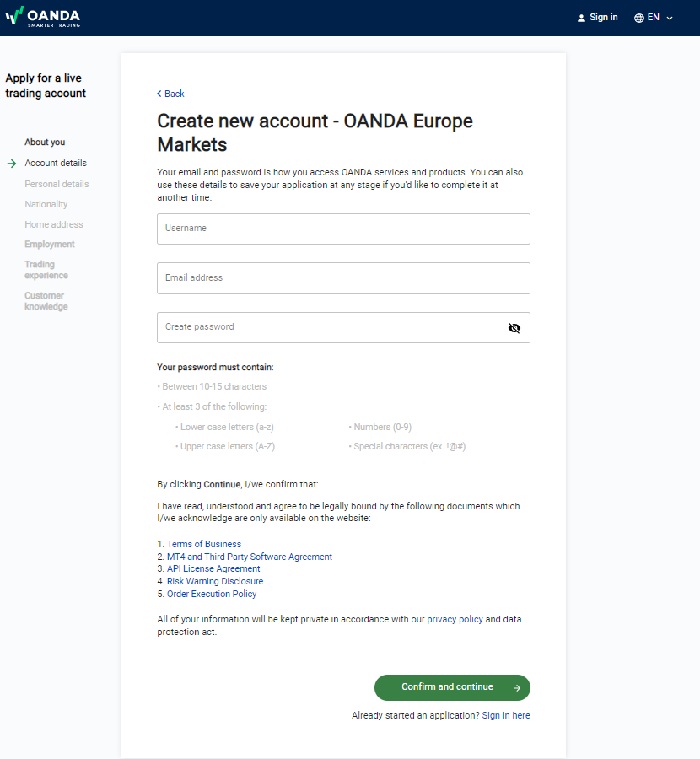The height and width of the screenshot is (759, 700).
Task: Expand the EN language dropdown chevron
Action: click(x=670, y=18)
